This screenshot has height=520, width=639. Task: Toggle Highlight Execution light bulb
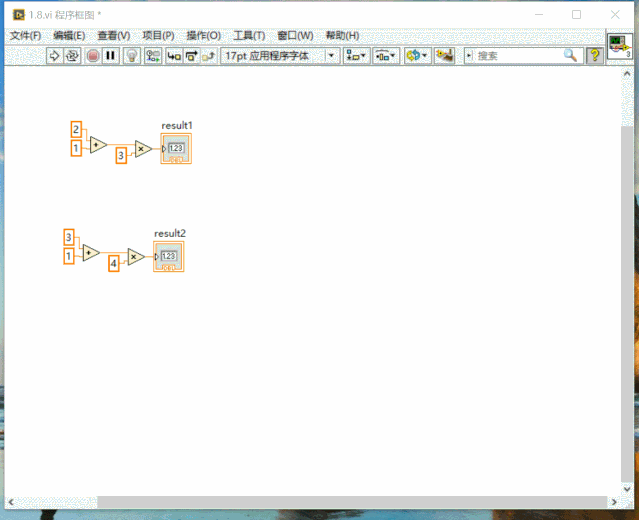[132, 56]
